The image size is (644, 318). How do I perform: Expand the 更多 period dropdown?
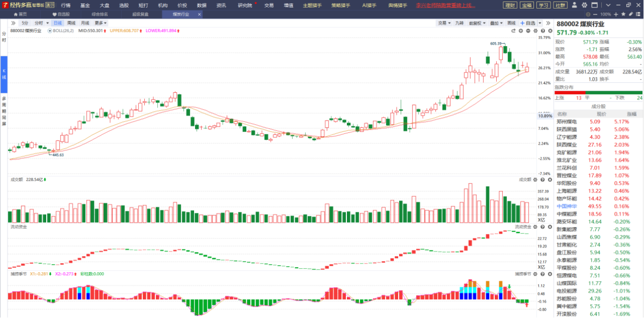[101, 23]
